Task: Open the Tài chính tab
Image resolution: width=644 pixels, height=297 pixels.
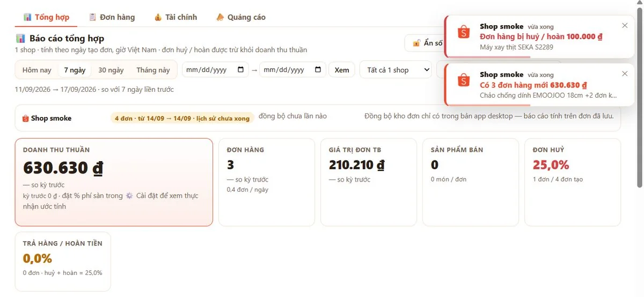Action: (x=175, y=17)
